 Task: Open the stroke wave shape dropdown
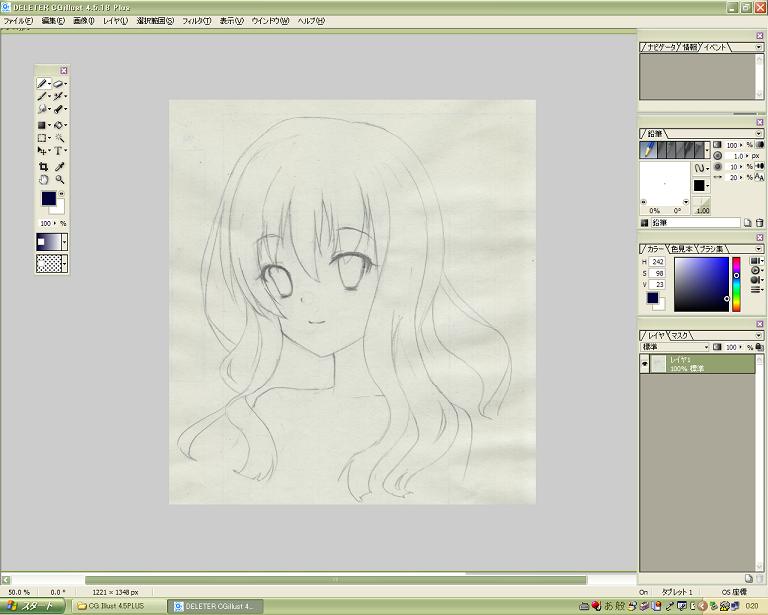click(701, 168)
